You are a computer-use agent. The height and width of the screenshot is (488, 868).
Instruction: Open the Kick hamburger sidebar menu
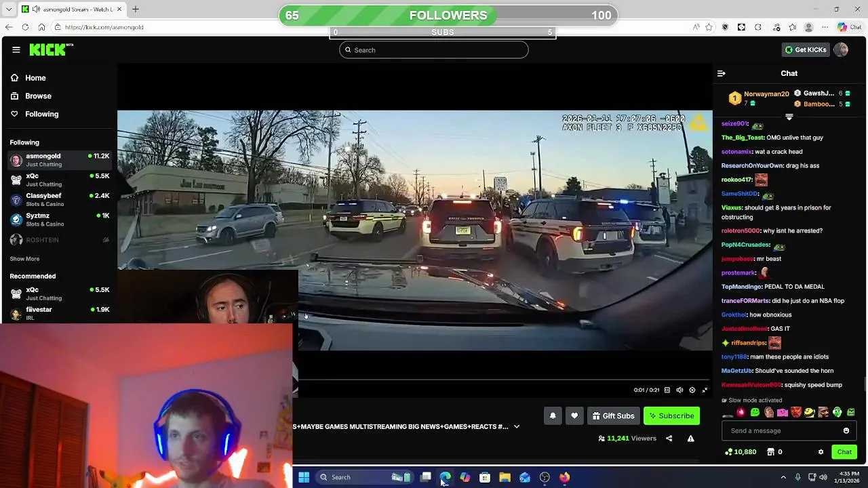pos(16,49)
